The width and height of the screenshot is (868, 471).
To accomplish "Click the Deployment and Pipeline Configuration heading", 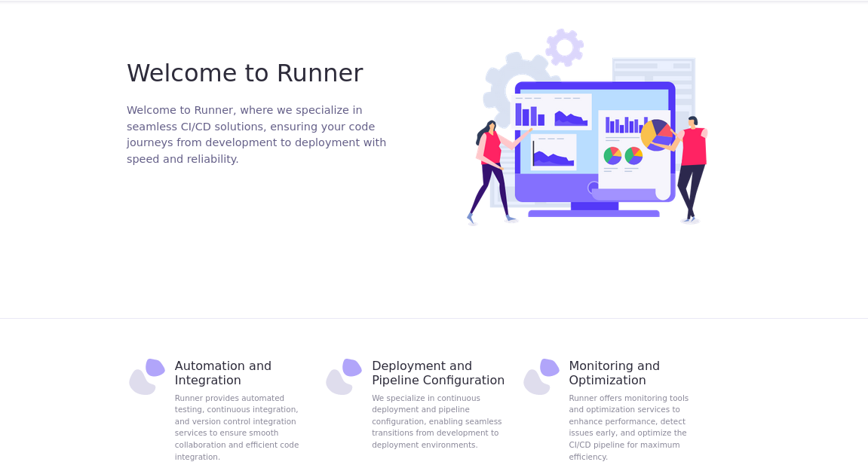I will coord(437,373).
